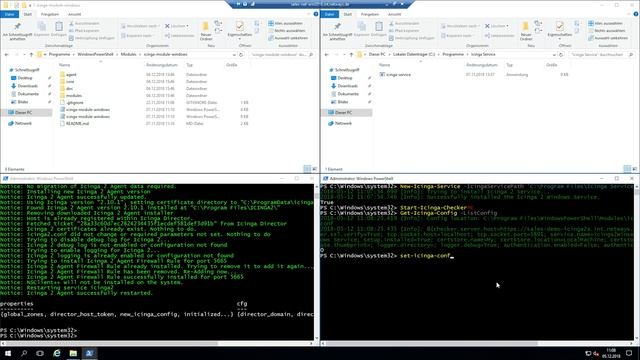640x360 pixels.
Task: Pin to Quick Access in right Explorer
Action: coord(337,31)
